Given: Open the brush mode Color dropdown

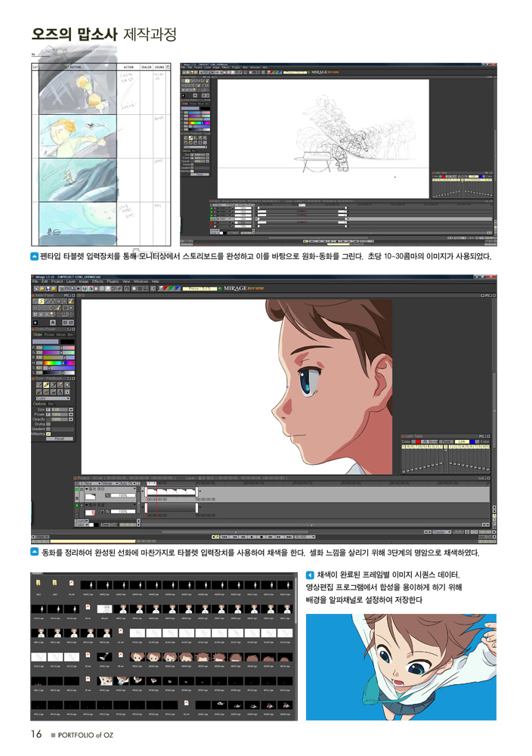Looking at the screenshot, I should (x=53, y=398).
